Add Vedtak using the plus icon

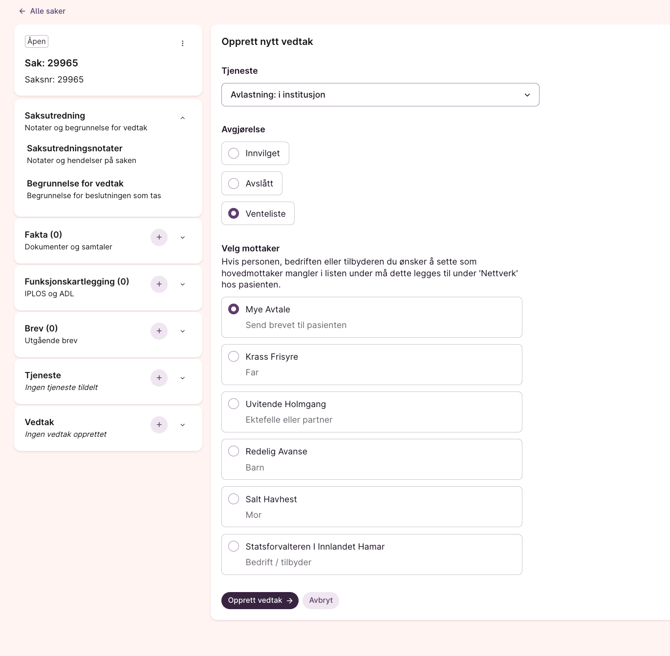[x=159, y=425]
